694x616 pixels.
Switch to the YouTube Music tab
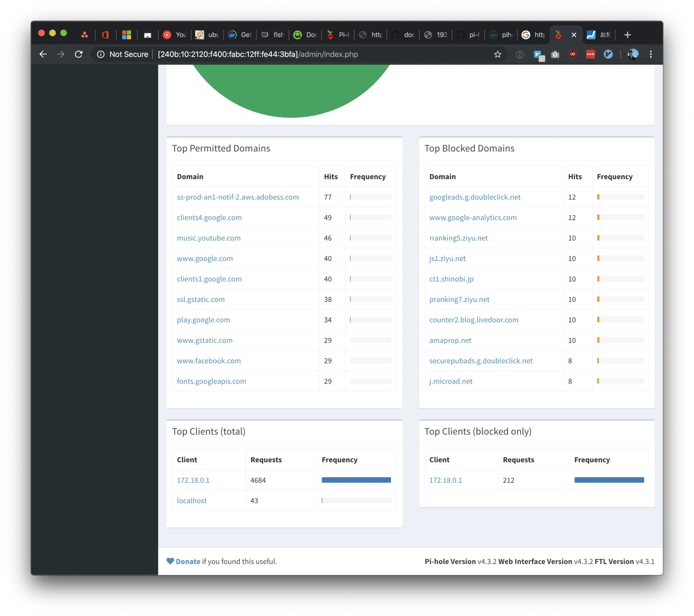[175, 35]
